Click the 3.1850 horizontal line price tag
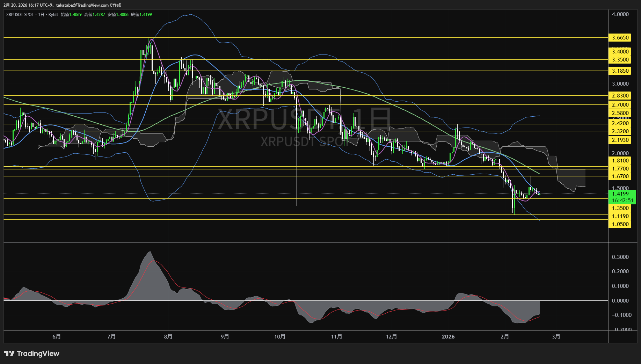641x364 pixels. coord(620,71)
